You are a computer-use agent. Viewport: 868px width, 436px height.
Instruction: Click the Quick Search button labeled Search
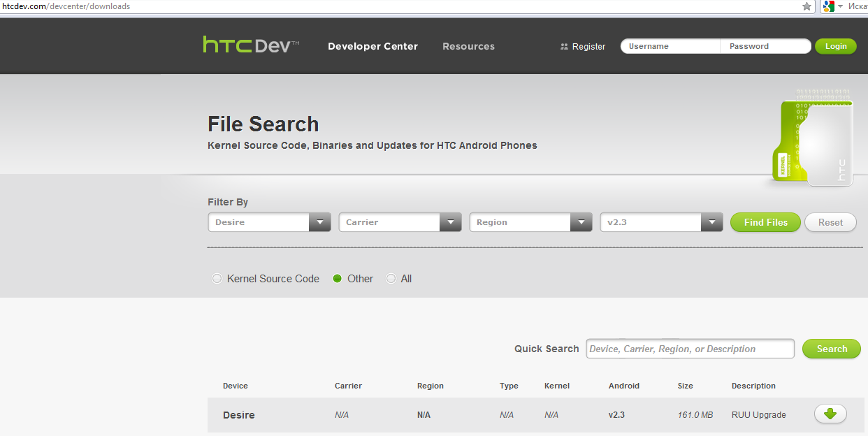click(x=832, y=349)
